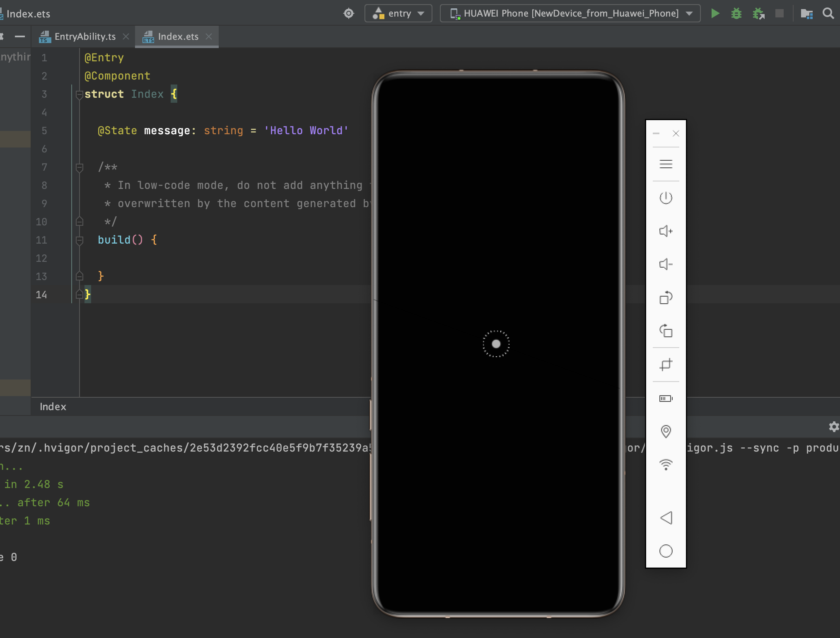The image size is (840, 638).
Task: Open the build panel settings gear
Action: [x=834, y=427]
